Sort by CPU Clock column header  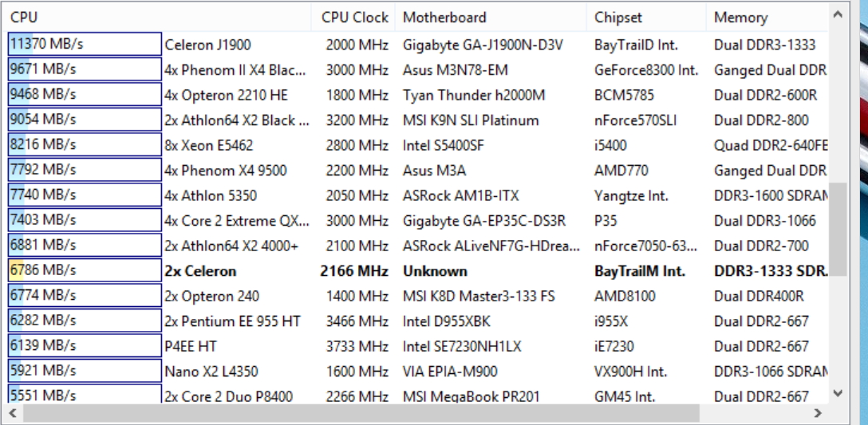tap(353, 18)
